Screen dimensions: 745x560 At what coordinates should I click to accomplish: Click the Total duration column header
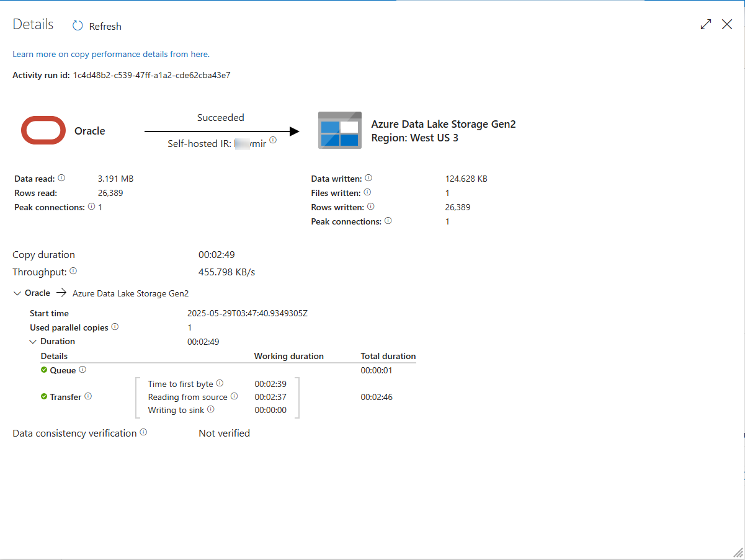tap(388, 357)
